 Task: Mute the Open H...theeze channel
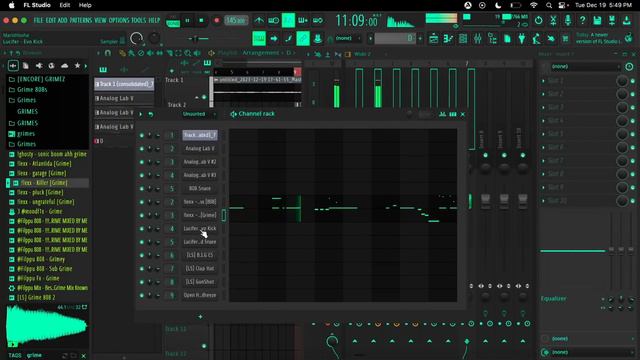coord(142,295)
